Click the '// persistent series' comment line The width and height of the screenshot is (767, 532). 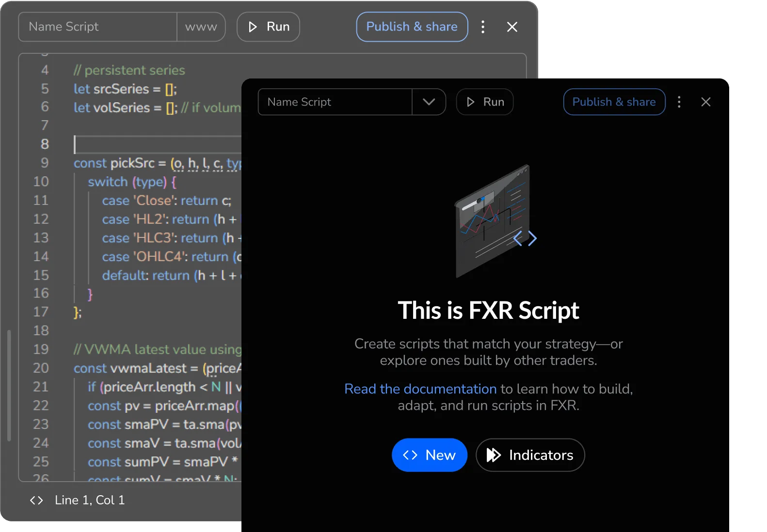tap(129, 70)
